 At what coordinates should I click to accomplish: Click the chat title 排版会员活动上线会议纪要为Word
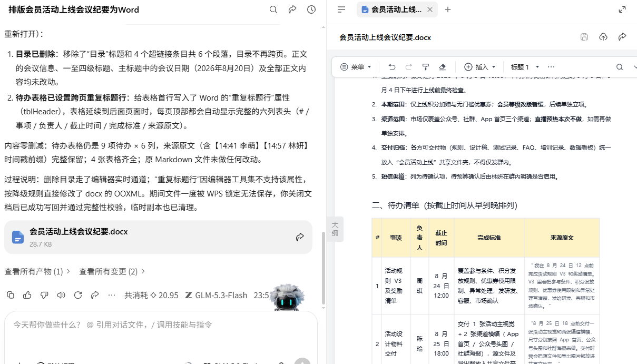74,9
